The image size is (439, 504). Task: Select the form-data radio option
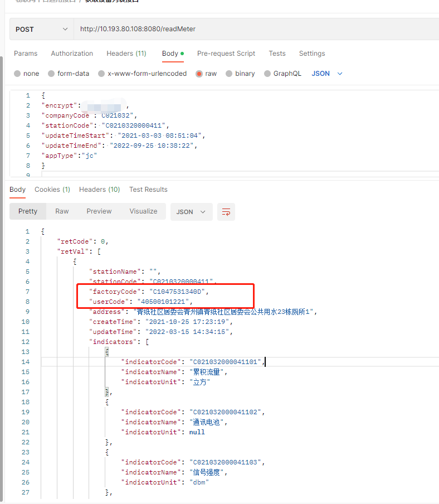(x=51, y=74)
